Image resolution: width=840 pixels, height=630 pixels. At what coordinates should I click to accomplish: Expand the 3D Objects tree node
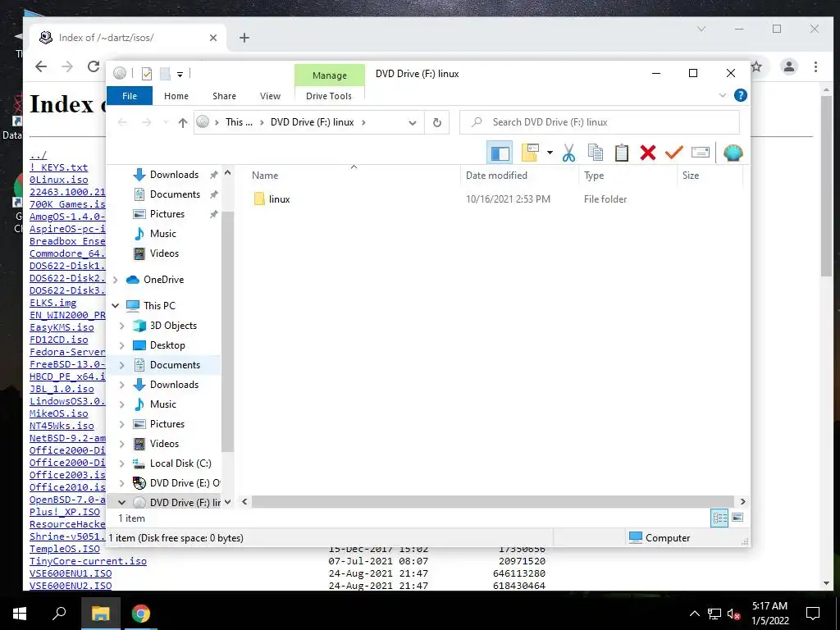pyautogui.click(x=122, y=325)
